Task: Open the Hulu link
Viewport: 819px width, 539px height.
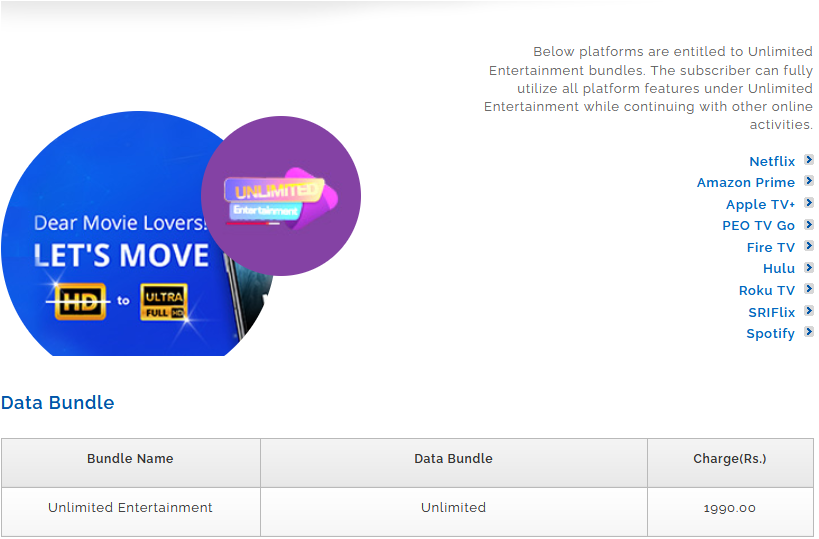Action: 778,268
